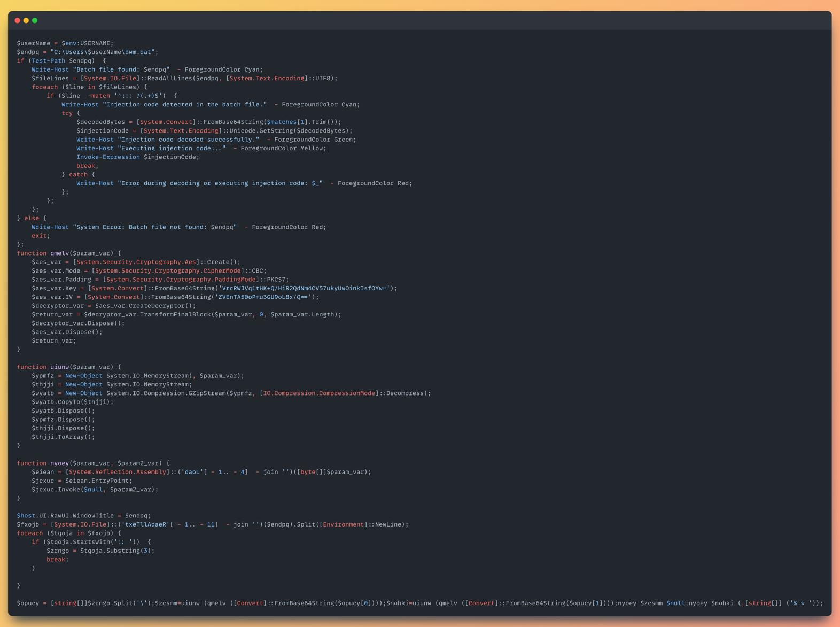Click 'function uiunw($param_var)' declaration
840x627 pixels.
click(x=69, y=367)
